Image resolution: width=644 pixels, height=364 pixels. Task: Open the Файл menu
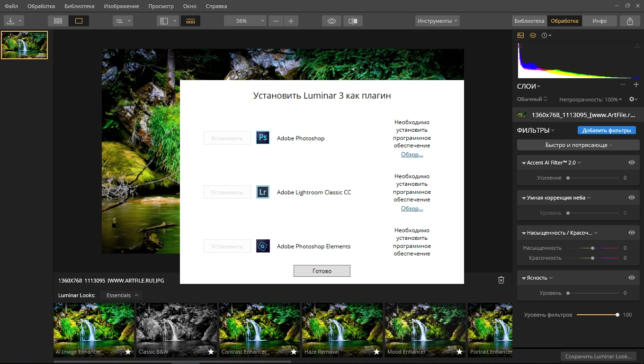pos(11,6)
